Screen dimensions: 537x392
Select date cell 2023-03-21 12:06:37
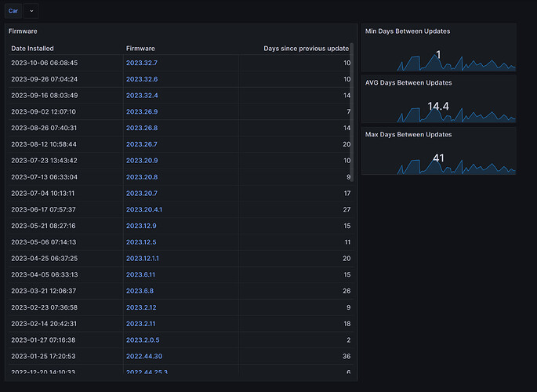coord(43,291)
